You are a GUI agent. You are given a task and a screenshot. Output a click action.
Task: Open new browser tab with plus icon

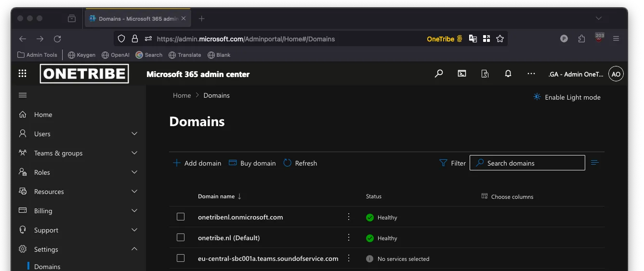coord(202,18)
